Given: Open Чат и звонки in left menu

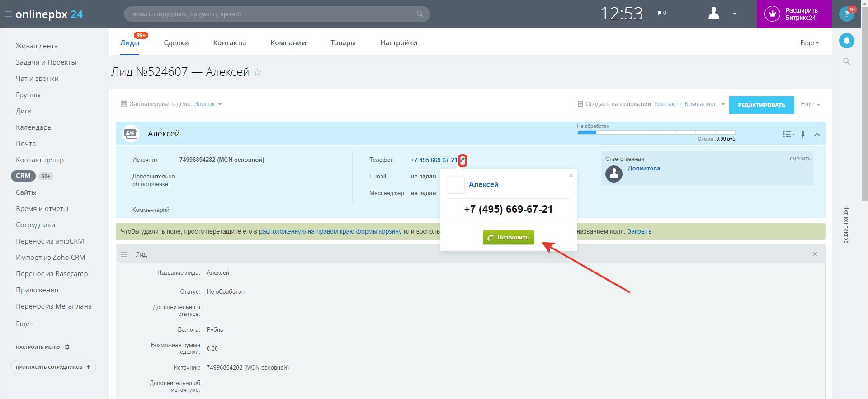Looking at the screenshot, I should point(37,79).
